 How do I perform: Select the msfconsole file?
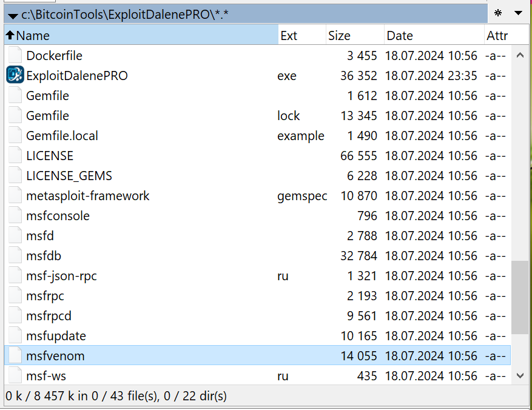pyautogui.click(x=58, y=215)
